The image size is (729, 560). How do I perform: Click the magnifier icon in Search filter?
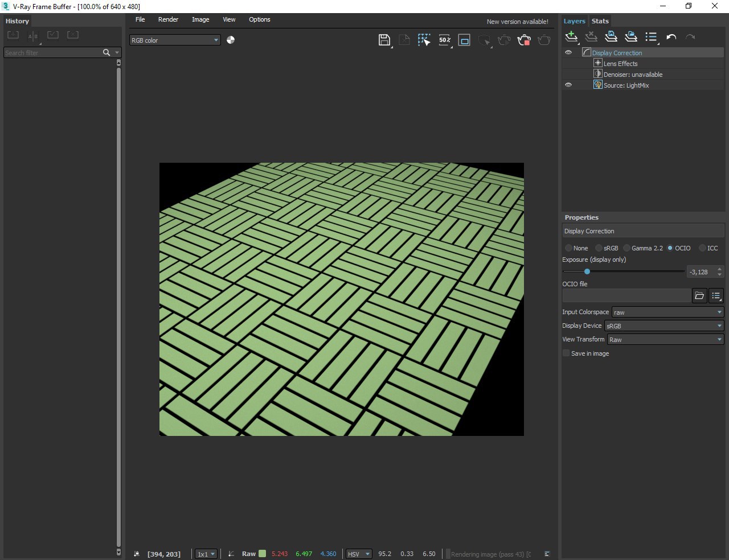coord(107,52)
